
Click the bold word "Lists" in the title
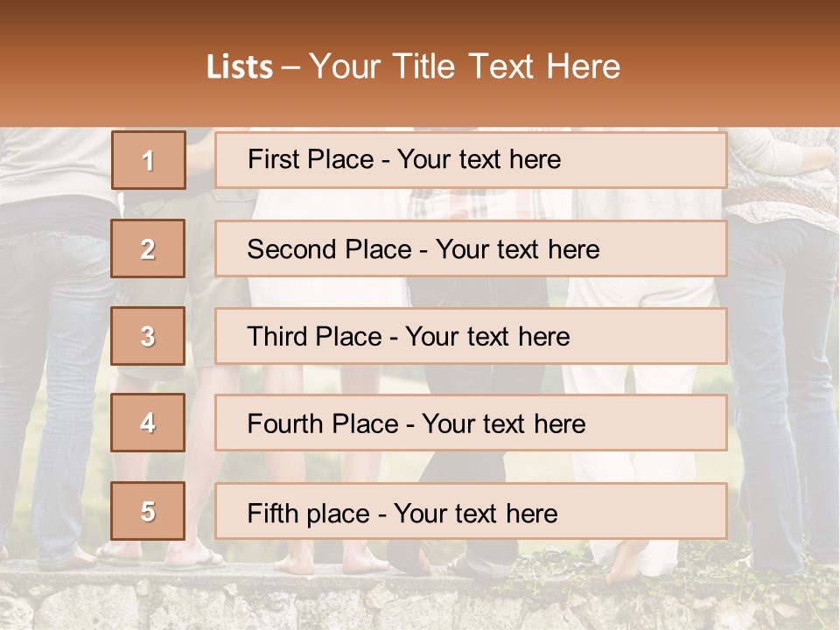240,67
